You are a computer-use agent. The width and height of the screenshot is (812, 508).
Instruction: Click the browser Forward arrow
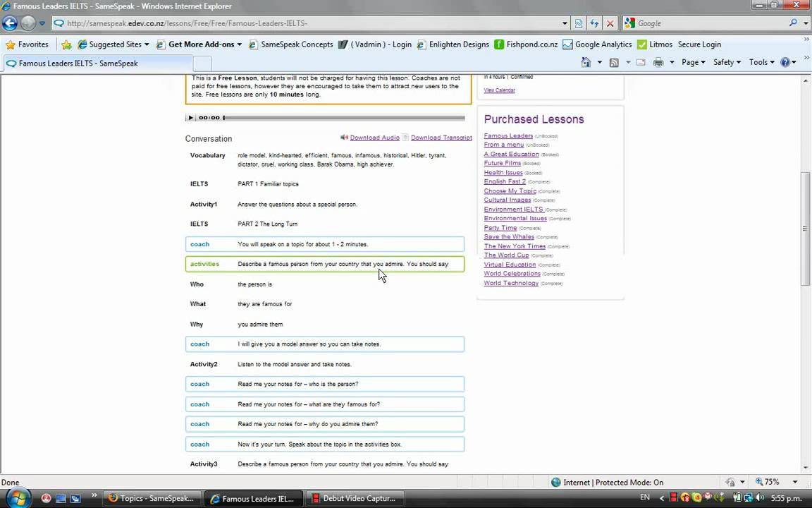pyautogui.click(x=28, y=23)
